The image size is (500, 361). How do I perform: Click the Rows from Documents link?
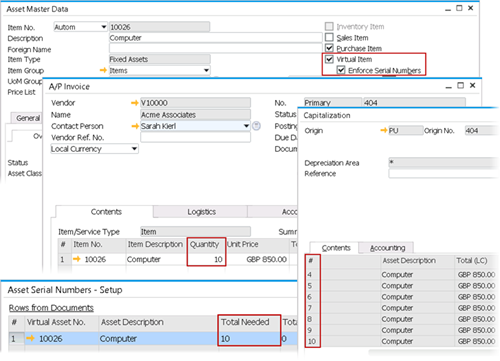point(51,308)
